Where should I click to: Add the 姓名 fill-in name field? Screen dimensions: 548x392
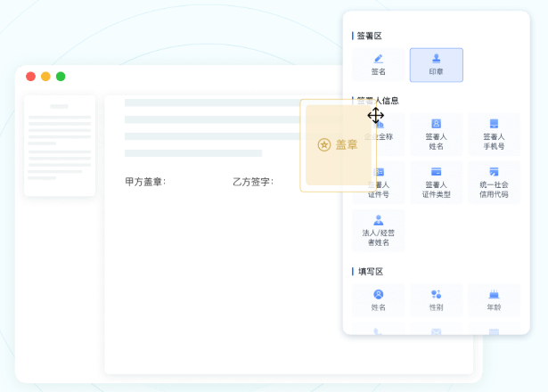(378, 300)
